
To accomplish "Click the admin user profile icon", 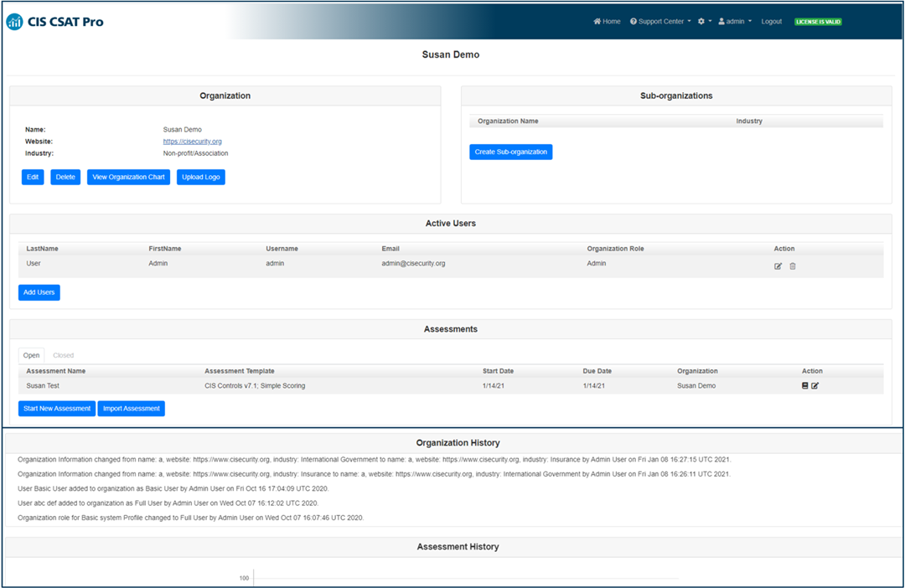I will [721, 21].
